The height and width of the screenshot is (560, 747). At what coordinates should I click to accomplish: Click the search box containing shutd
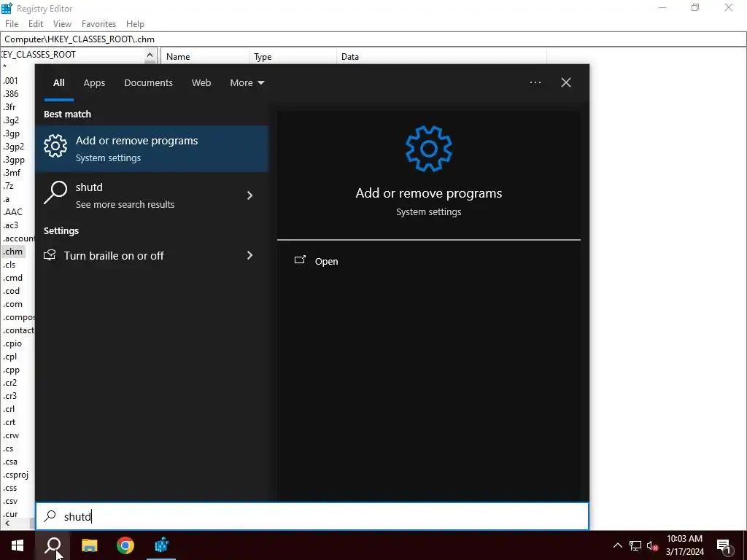pyautogui.click(x=312, y=516)
